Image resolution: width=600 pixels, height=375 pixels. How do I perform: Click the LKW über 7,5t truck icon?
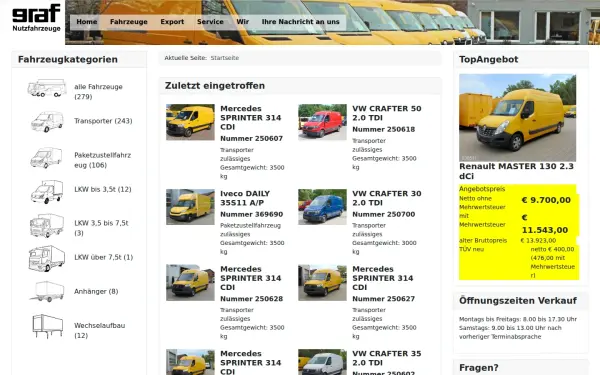[47, 259]
